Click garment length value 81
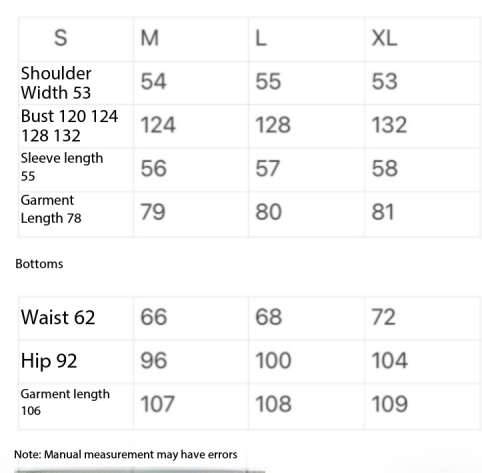Viewport: 482px width, 473px height. click(x=383, y=212)
